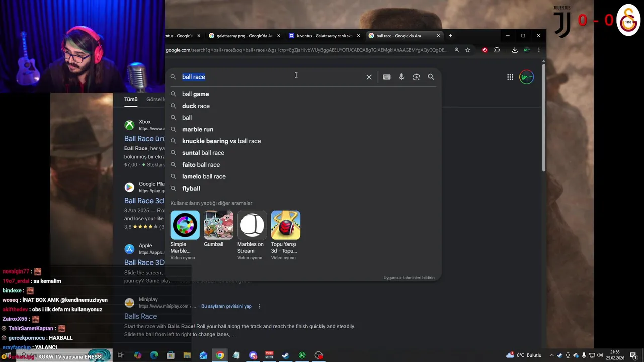Close the 'galatasaray png' tab
Screen dimensions: 644x362
click(x=279, y=36)
